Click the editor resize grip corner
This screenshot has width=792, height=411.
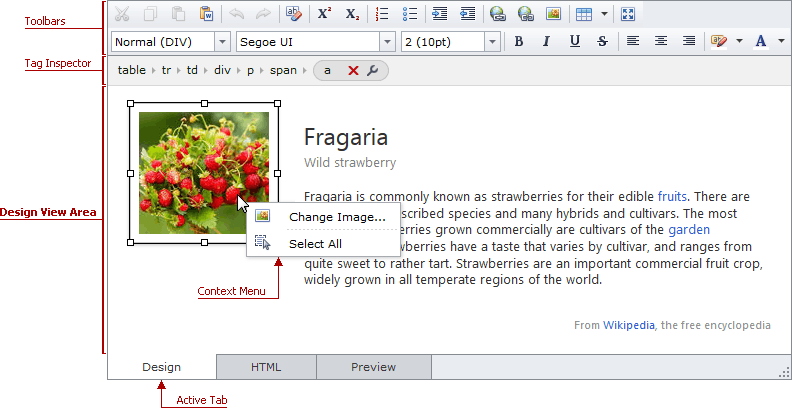pyautogui.click(x=784, y=373)
